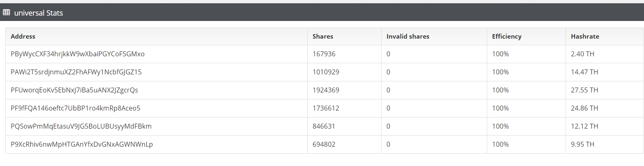Select the 2.40 TH hashrate value
The width and height of the screenshot is (644, 166).
point(583,54)
